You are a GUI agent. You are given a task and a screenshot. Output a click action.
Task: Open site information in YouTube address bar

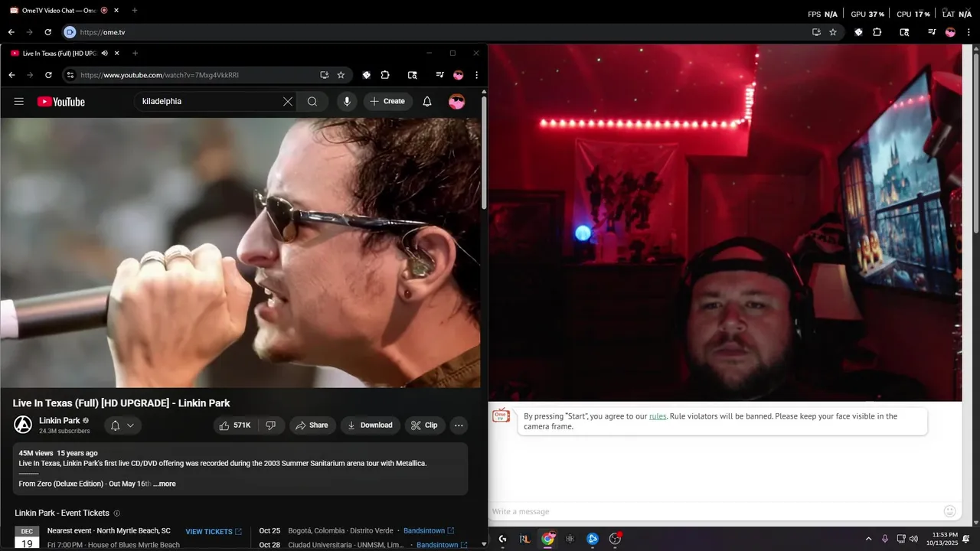click(x=70, y=75)
